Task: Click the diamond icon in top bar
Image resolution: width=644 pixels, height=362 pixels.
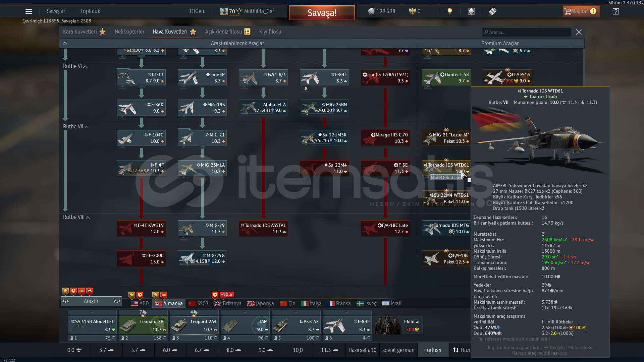Action: pyautogui.click(x=471, y=11)
